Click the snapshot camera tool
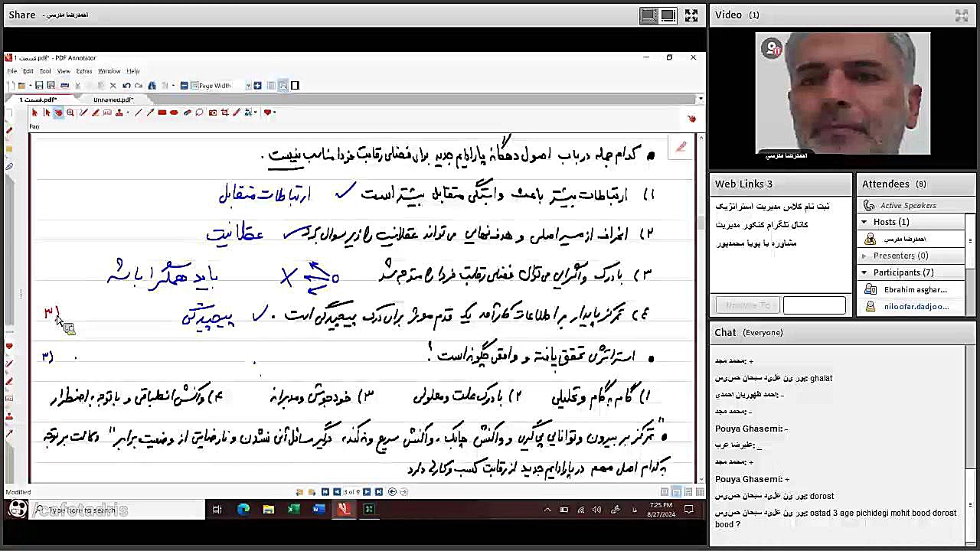The height and width of the screenshot is (551, 980). click(x=212, y=112)
